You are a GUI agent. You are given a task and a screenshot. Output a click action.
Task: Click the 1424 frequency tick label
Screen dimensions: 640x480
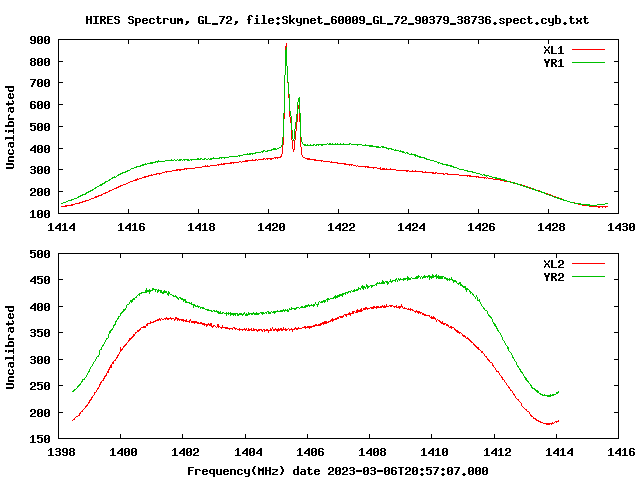click(x=411, y=227)
